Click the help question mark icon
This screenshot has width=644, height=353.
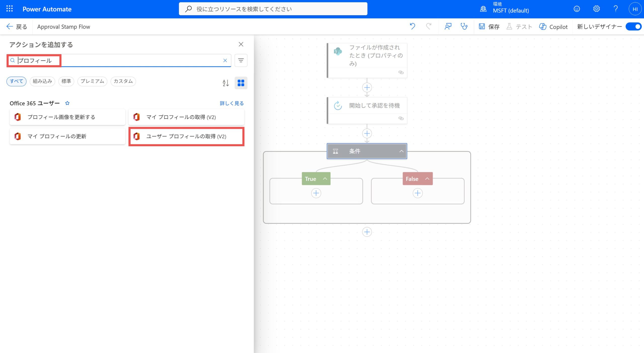(x=615, y=9)
